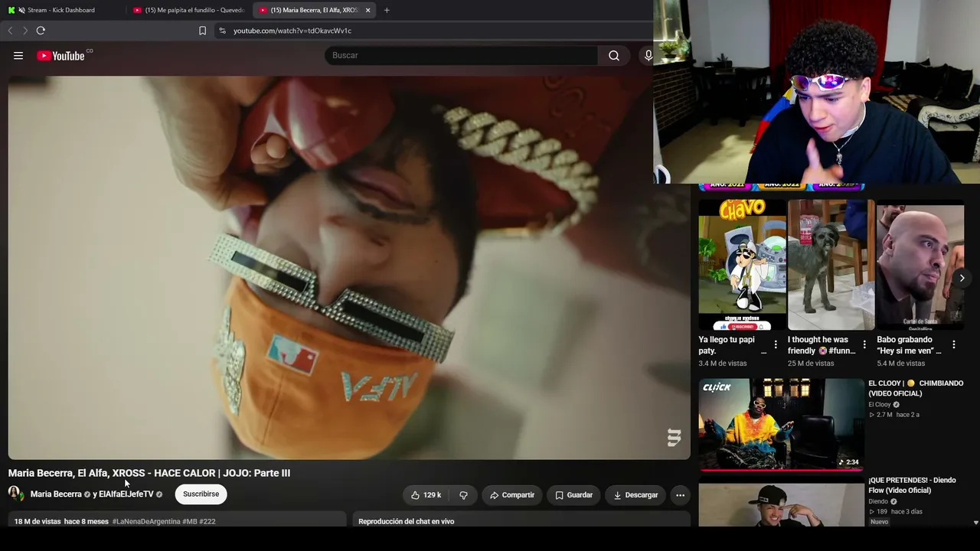
Task: Open the Maria Becerra channel name link
Action: (x=56, y=494)
